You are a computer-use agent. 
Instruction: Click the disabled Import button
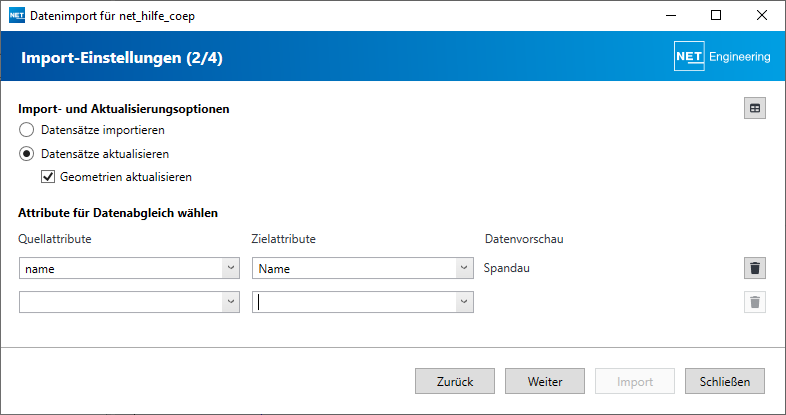coord(635,381)
